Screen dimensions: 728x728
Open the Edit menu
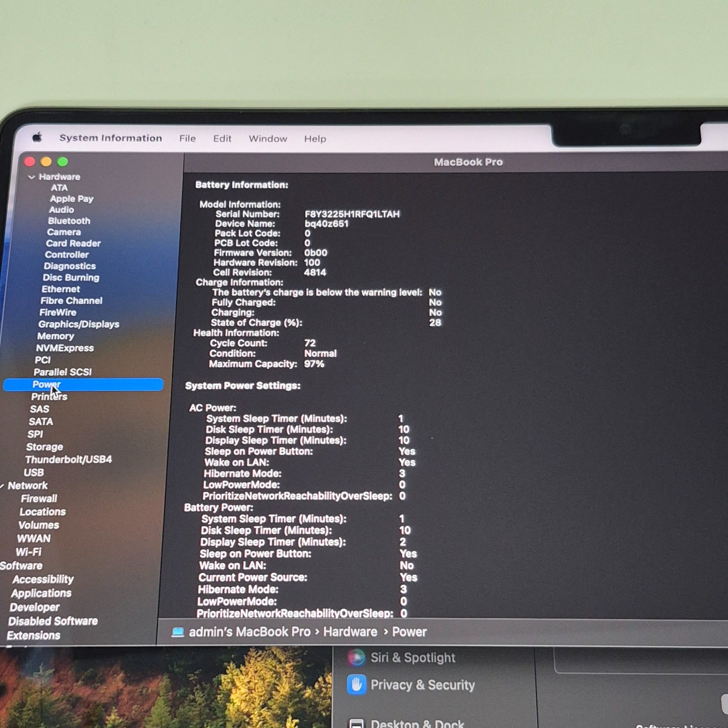point(222,138)
